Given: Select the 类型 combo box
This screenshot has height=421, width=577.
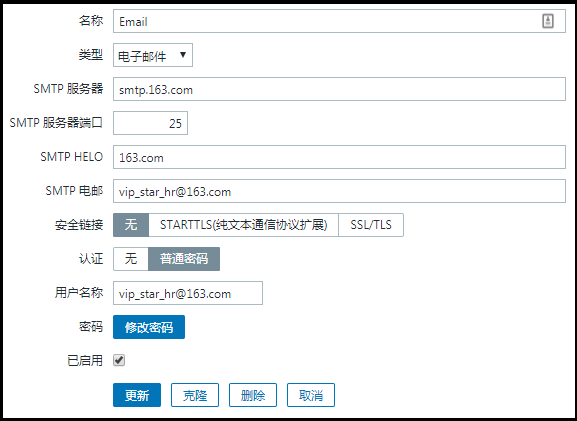Looking at the screenshot, I should [153, 55].
